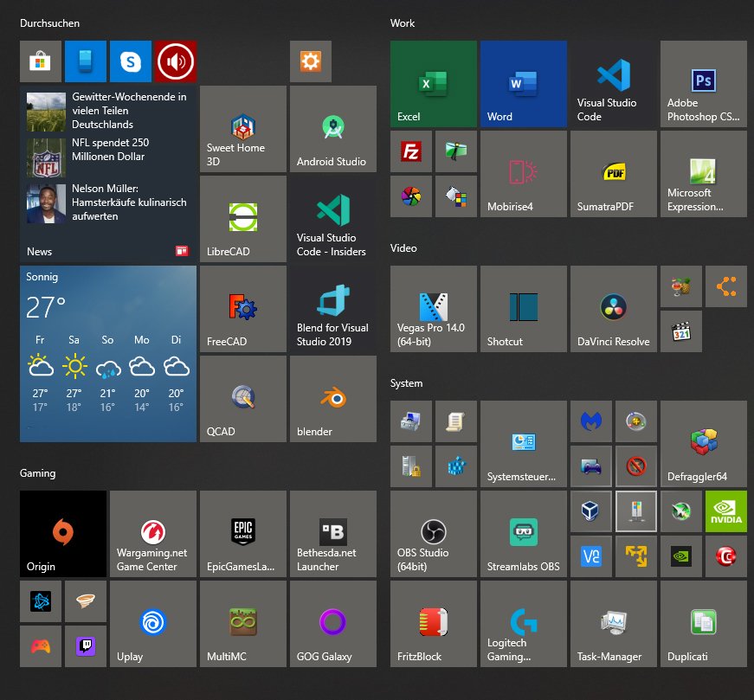This screenshot has height=700, width=754.
Task: Launch Microsoft Expression tile
Action: (704, 174)
